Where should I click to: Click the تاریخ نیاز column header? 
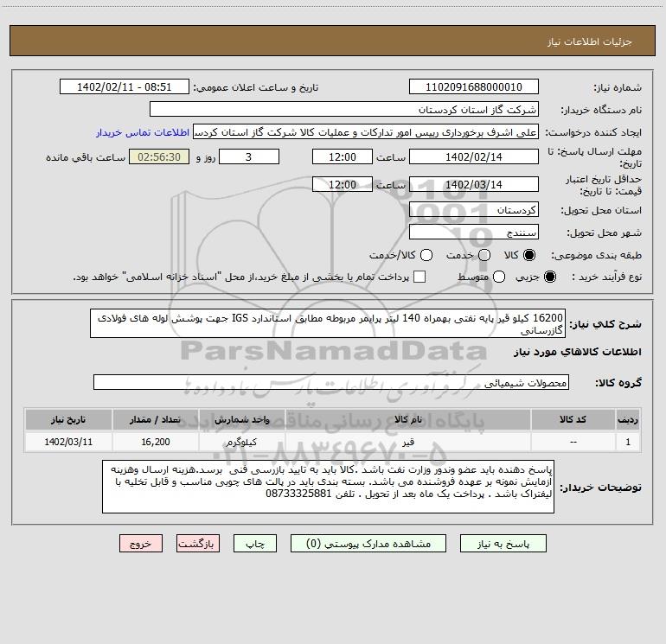coord(68,419)
